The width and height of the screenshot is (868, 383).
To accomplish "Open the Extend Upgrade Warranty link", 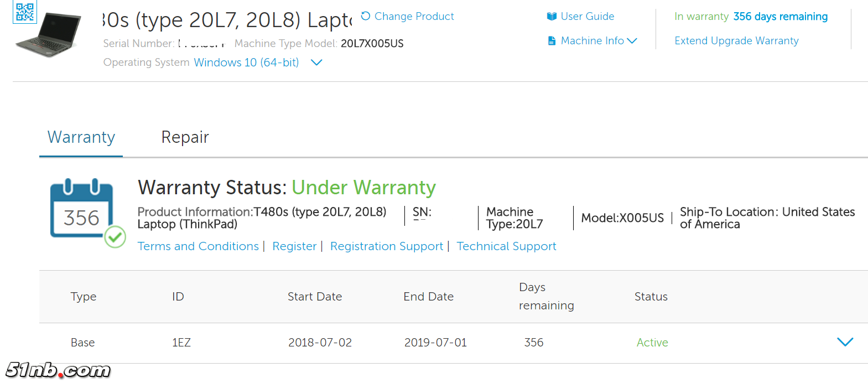I will (x=736, y=41).
